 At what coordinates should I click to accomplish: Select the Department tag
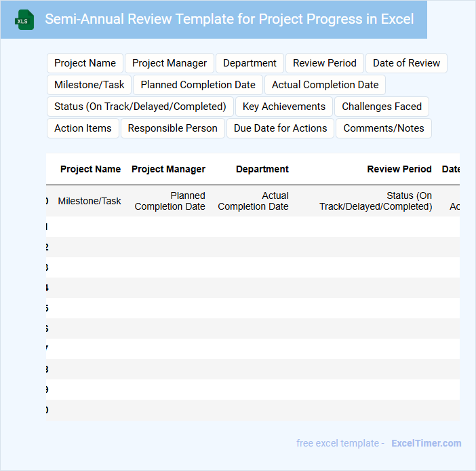250,63
